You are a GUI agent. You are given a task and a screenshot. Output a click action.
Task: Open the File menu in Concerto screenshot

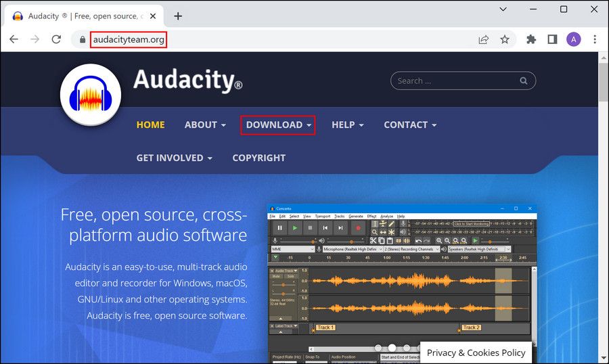[x=272, y=217]
